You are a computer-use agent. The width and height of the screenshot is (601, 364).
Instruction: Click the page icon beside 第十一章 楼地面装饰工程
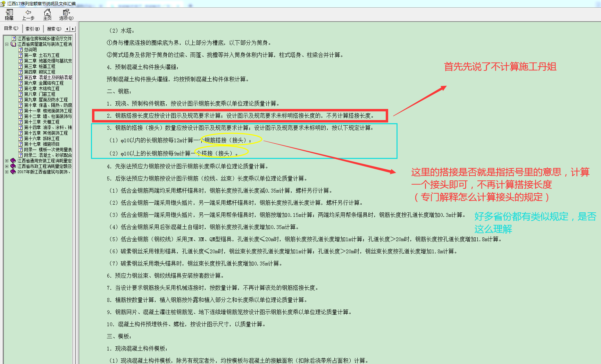[20, 111]
